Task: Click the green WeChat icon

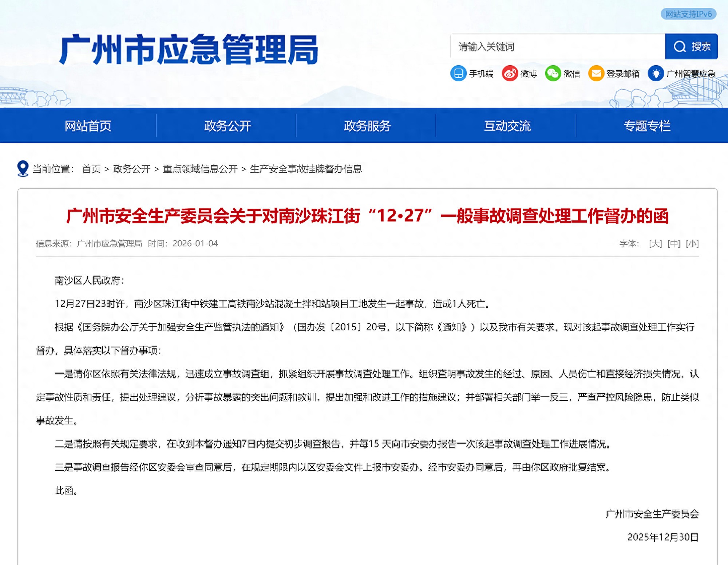Action: pyautogui.click(x=553, y=74)
